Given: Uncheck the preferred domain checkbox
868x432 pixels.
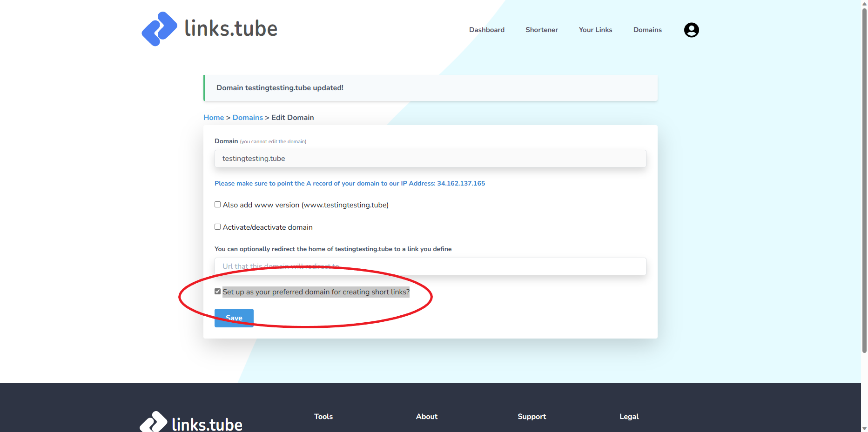Looking at the screenshot, I should click(x=217, y=292).
